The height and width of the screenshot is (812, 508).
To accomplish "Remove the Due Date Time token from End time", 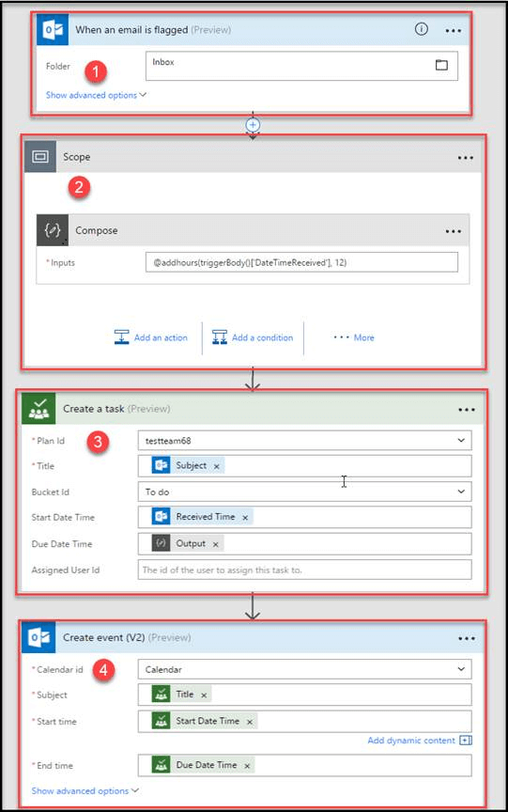I will pyautogui.click(x=247, y=765).
